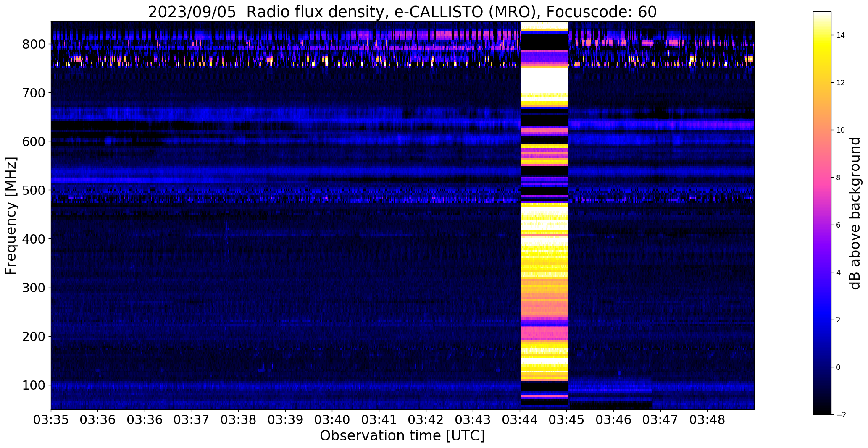
Task: Click the 03:48 time tick label
Action: (x=708, y=420)
